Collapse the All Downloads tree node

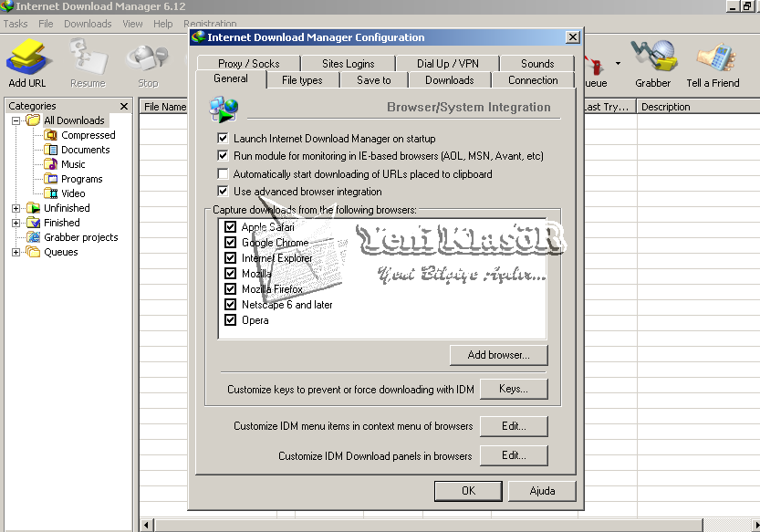pyautogui.click(x=16, y=120)
